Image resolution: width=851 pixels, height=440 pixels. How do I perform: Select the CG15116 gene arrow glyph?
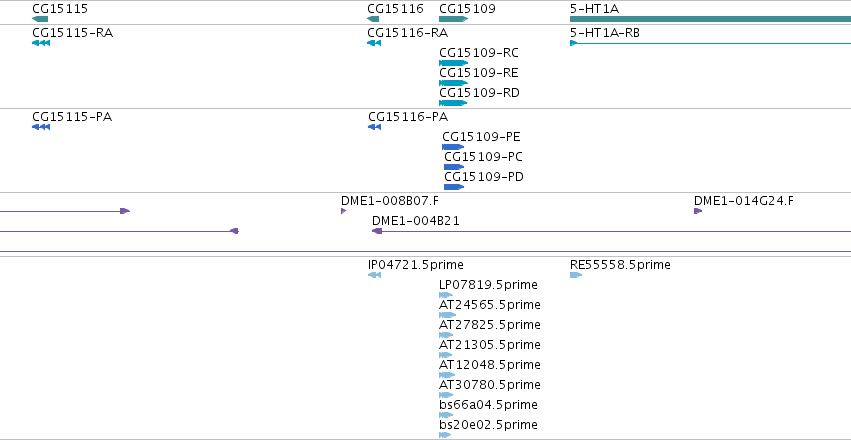tap(373, 19)
